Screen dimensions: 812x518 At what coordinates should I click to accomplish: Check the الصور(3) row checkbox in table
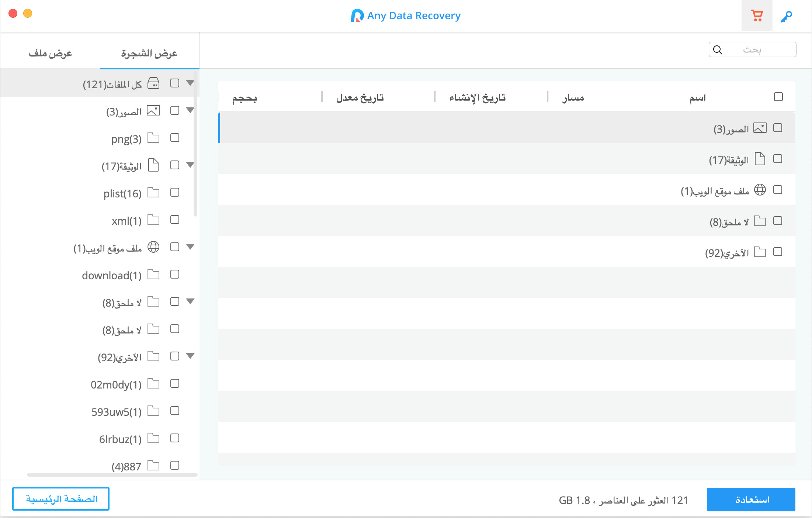[x=778, y=128]
